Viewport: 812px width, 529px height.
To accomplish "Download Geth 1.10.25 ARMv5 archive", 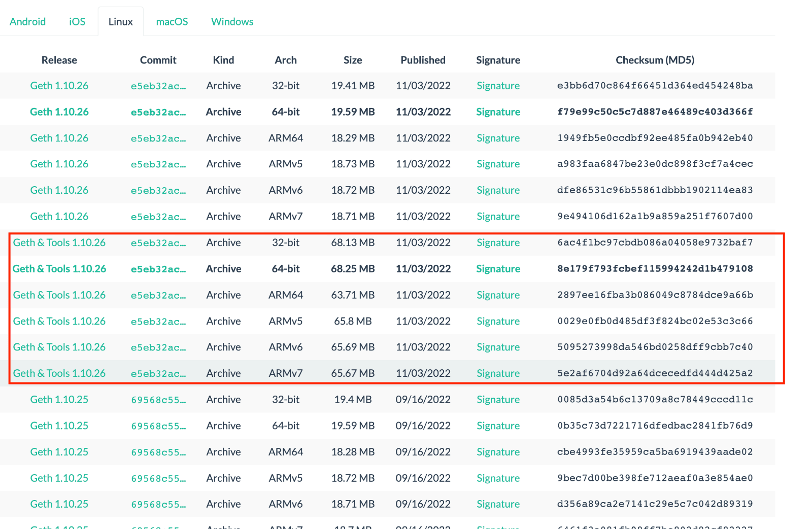I will (x=59, y=478).
